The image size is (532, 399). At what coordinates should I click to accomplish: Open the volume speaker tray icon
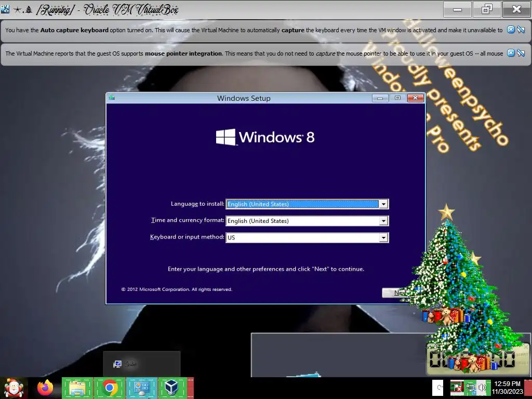[x=482, y=388]
